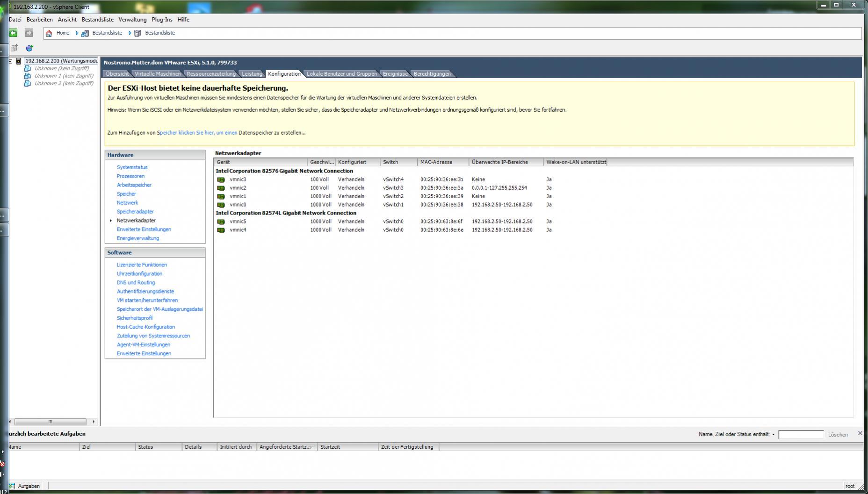Sort adapters by Switch column header
Screen dimensions: 868x494
[x=399, y=162]
